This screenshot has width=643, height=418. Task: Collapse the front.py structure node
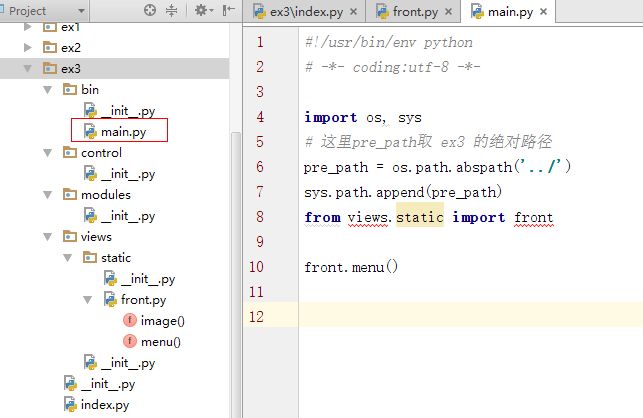tap(88, 300)
